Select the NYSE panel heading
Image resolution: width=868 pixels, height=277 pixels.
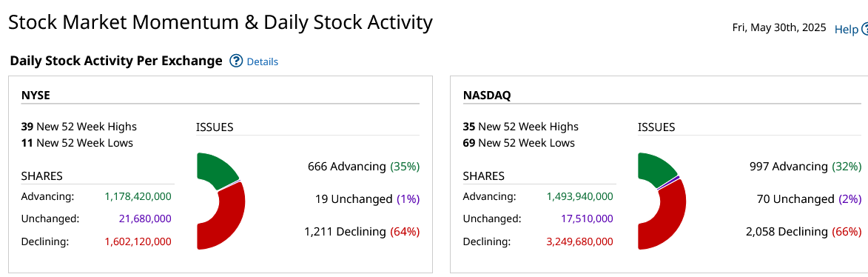tap(36, 96)
